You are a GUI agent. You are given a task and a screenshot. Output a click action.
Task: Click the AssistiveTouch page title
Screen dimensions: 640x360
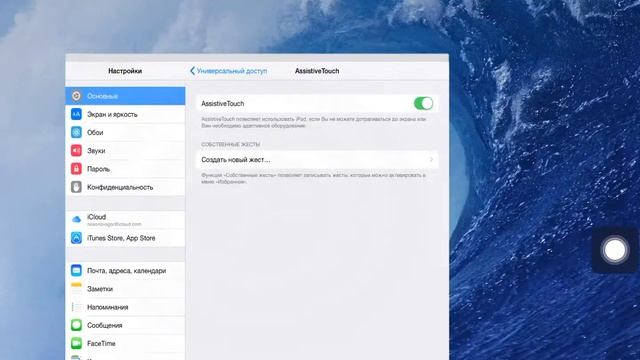(x=317, y=71)
